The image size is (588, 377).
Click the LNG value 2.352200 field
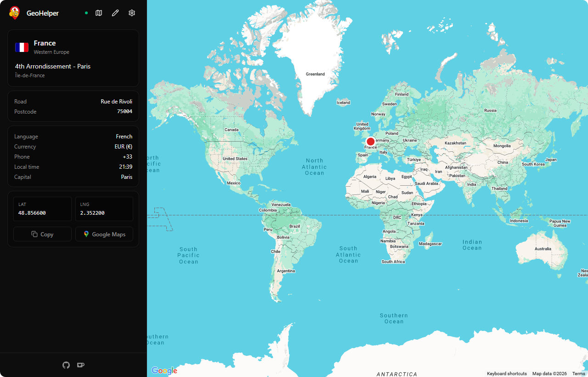click(x=104, y=209)
